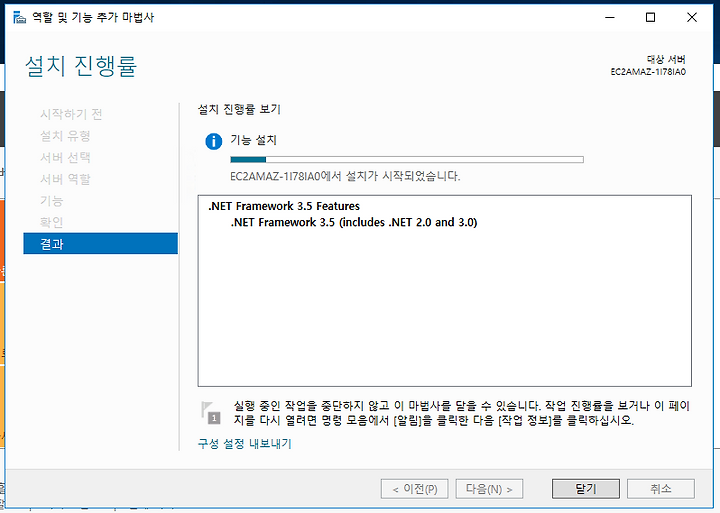Select the 서버 역할 step

coord(65,179)
